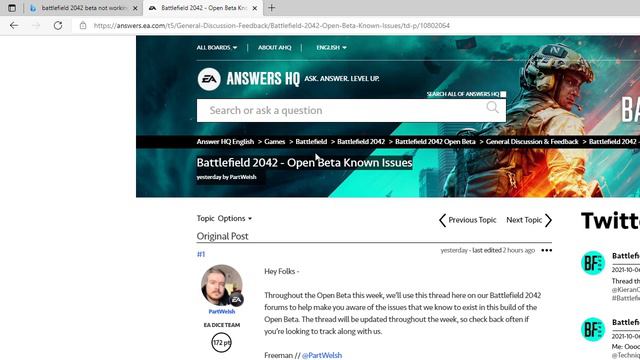Open General Discussion & Feedback breadcrumb

(x=532, y=142)
